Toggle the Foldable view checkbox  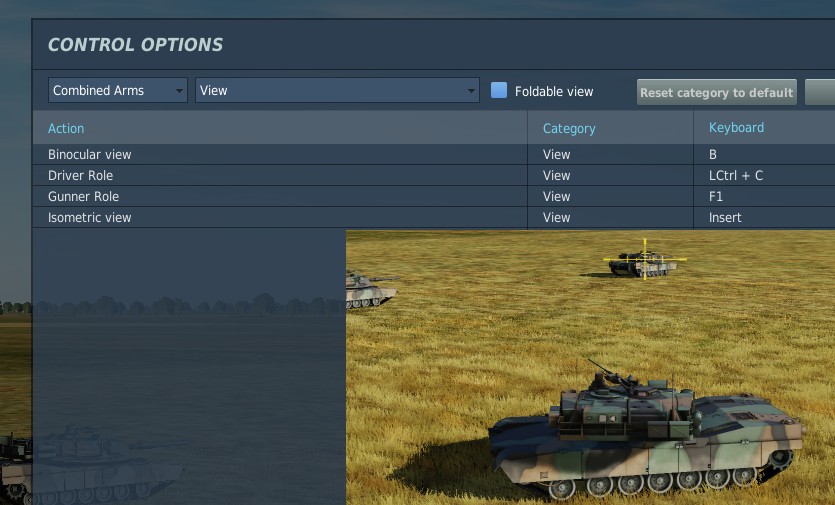(x=498, y=90)
